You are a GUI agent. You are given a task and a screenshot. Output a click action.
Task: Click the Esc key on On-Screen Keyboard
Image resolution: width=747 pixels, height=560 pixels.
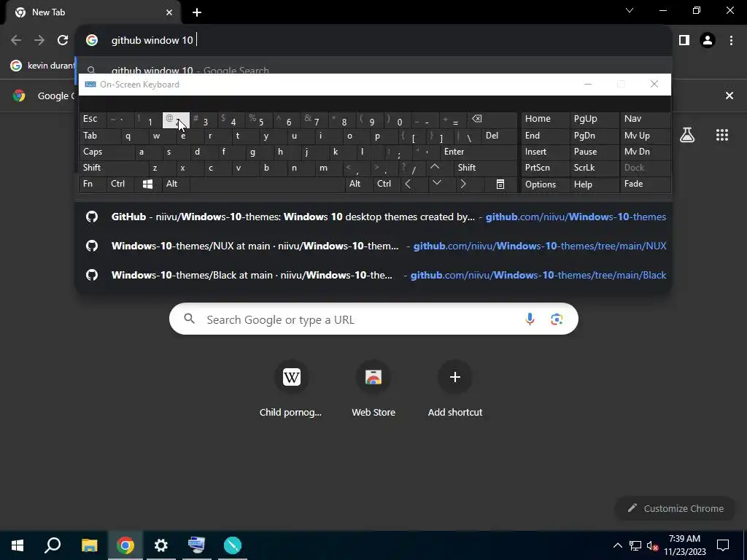coord(93,120)
